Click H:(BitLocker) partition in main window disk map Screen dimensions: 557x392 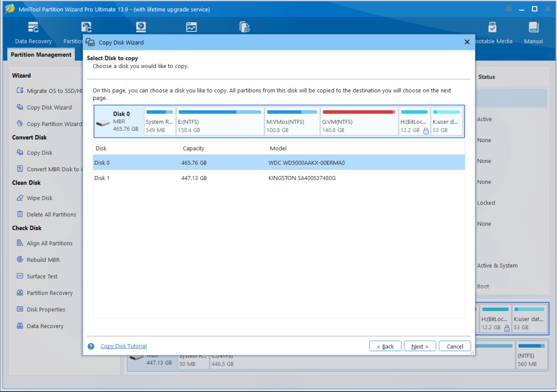click(495, 319)
